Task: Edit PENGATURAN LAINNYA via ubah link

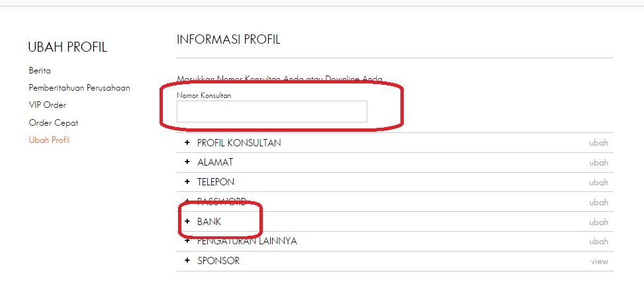Action: pyautogui.click(x=598, y=242)
